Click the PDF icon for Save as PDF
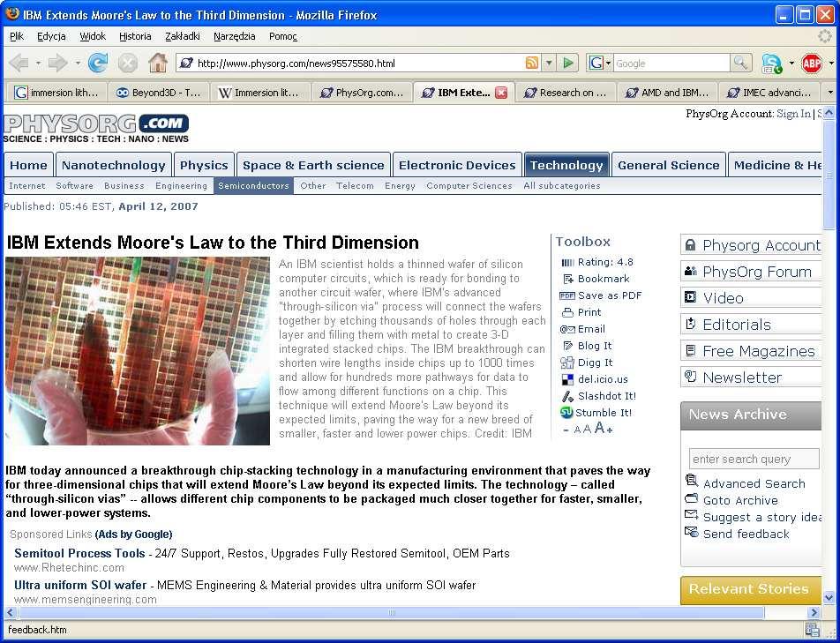The width and height of the screenshot is (840, 643). pyautogui.click(x=566, y=295)
